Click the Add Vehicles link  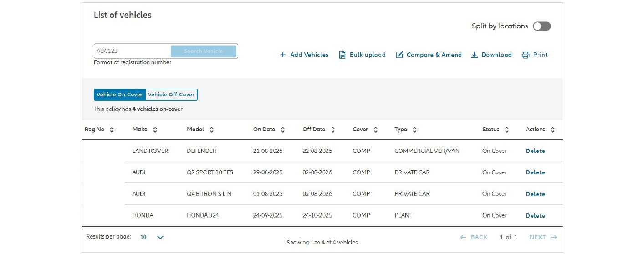[309, 55]
